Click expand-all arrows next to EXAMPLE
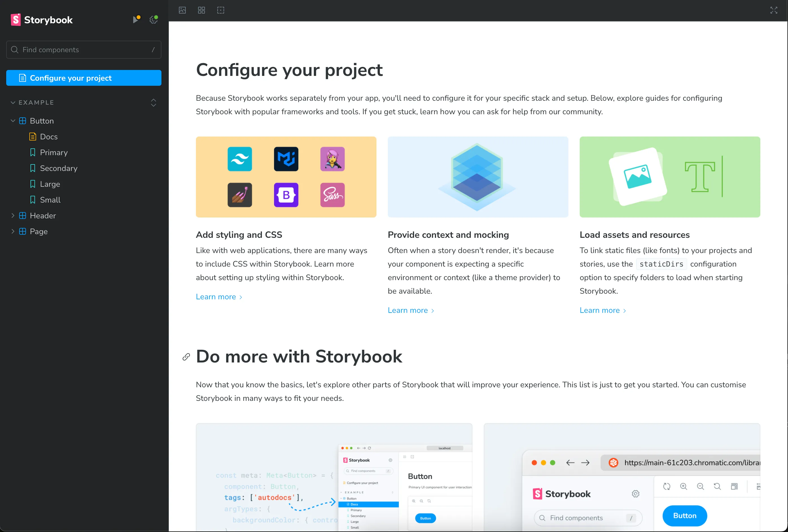 coord(154,103)
